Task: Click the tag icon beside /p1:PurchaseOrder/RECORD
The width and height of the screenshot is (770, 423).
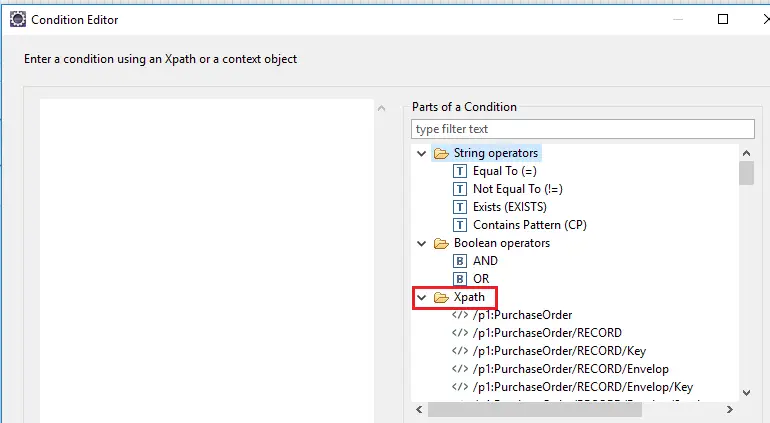Action: (x=460, y=333)
